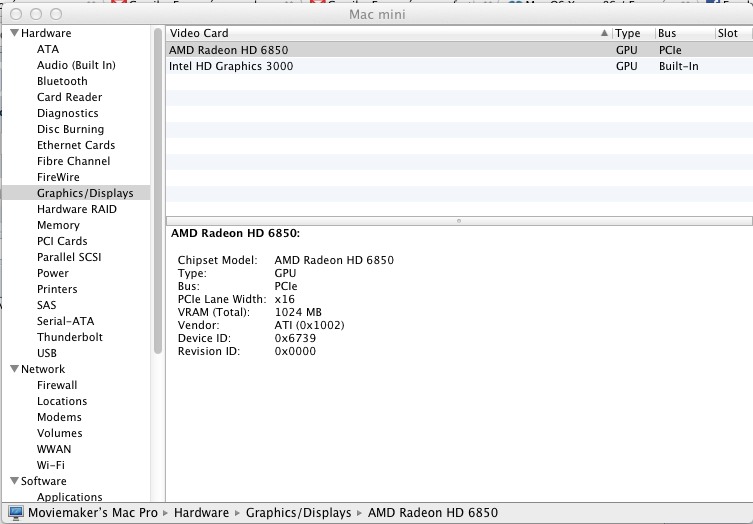Zoom the Mac mini window

tap(56, 14)
